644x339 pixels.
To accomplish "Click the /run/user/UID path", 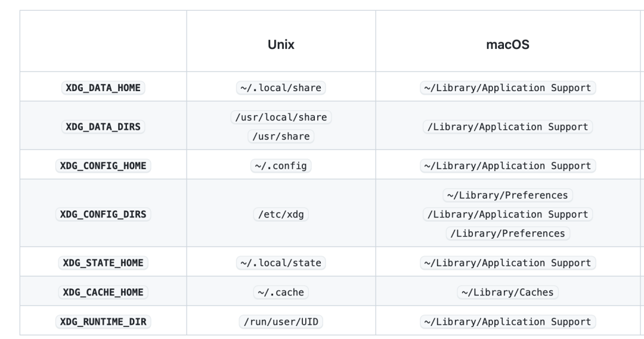I will point(281,322).
